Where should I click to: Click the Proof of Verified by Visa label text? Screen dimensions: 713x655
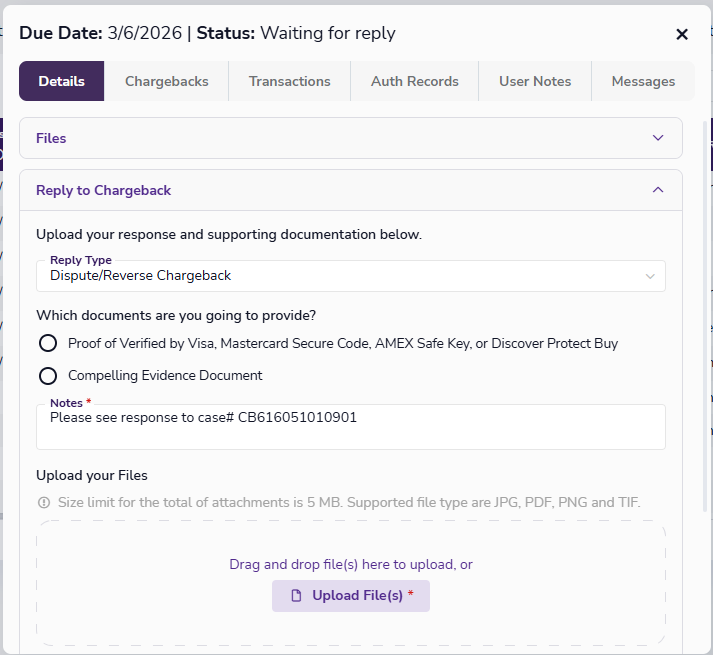342,344
